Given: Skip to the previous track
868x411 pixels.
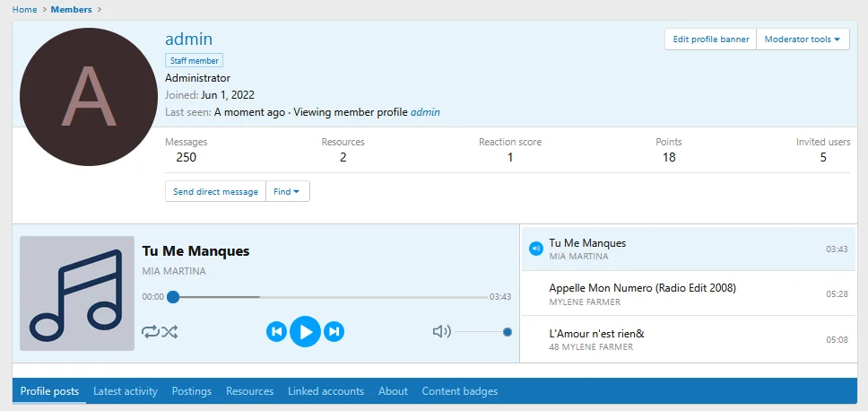Looking at the screenshot, I should click(x=276, y=332).
